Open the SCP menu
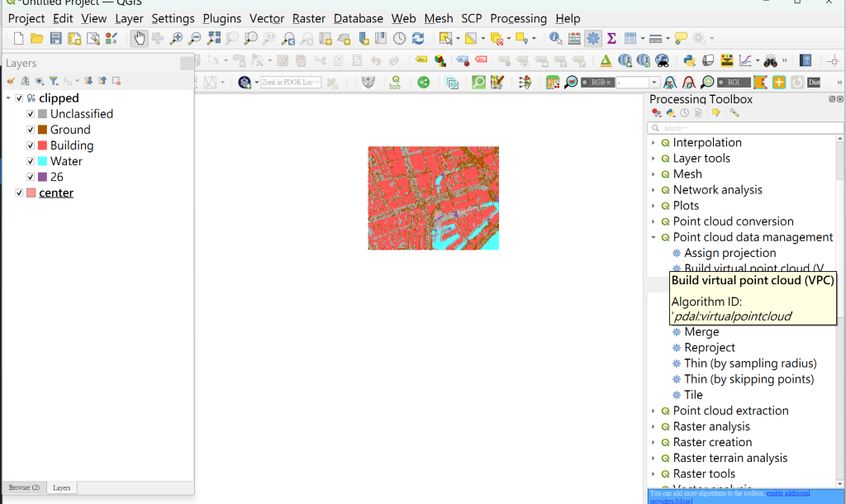 471,18
